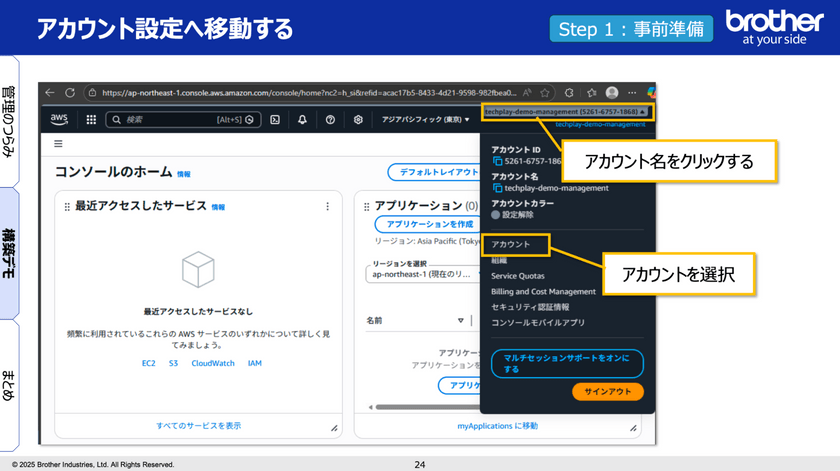Open the recently visited services kebab menu

pyautogui.click(x=327, y=206)
